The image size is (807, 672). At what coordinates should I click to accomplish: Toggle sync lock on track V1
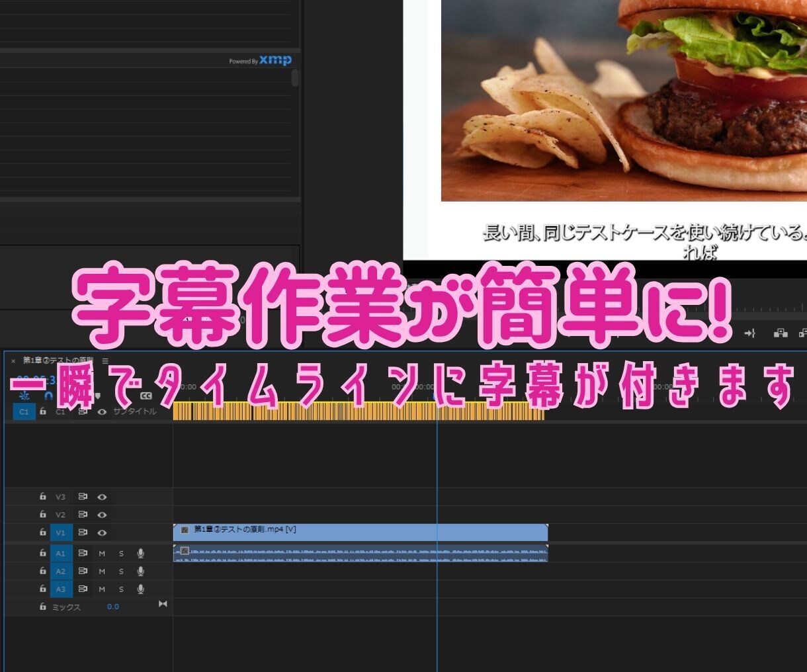pyautogui.click(x=83, y=532)
